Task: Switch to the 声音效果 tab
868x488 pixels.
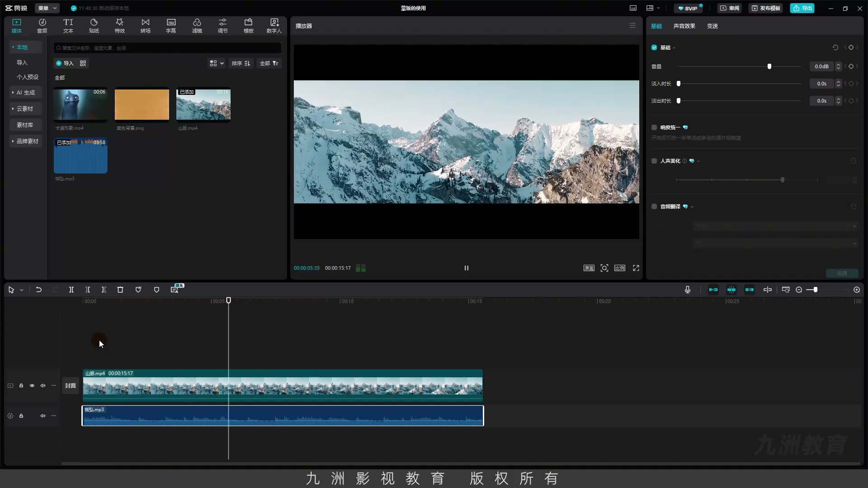Action: click(684, 26)
